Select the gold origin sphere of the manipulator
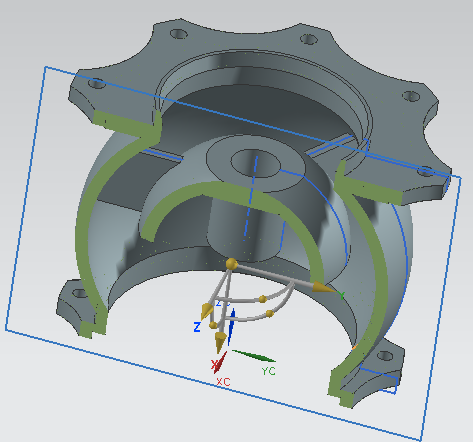 (231, 264)
